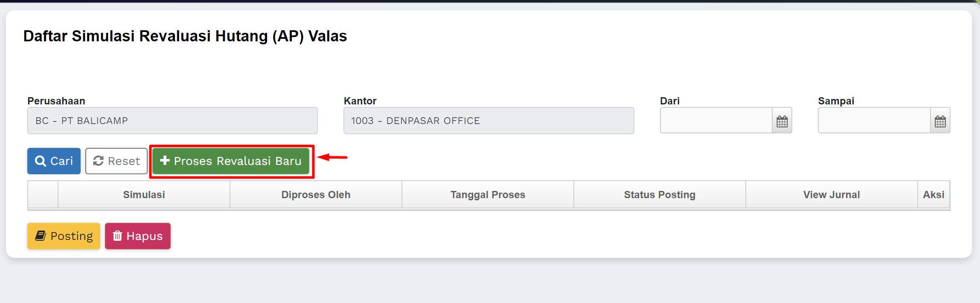
Task: Start Proses Revaluasi Baru
Action: tap(231, 161)
